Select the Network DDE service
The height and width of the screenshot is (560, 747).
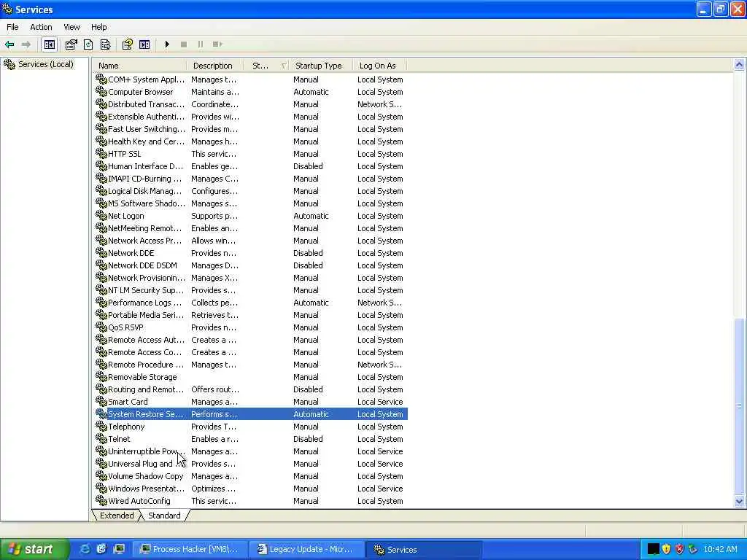(251, 253)
